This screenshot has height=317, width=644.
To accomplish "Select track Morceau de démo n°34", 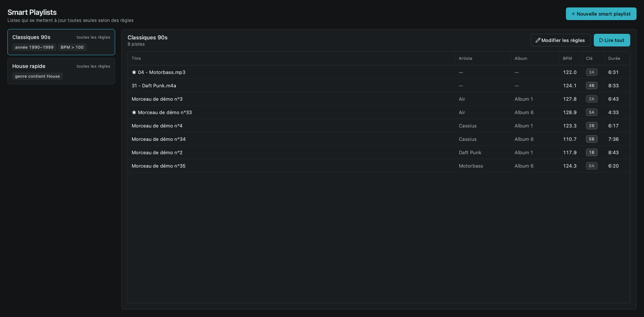I will (x=379, y=139).
